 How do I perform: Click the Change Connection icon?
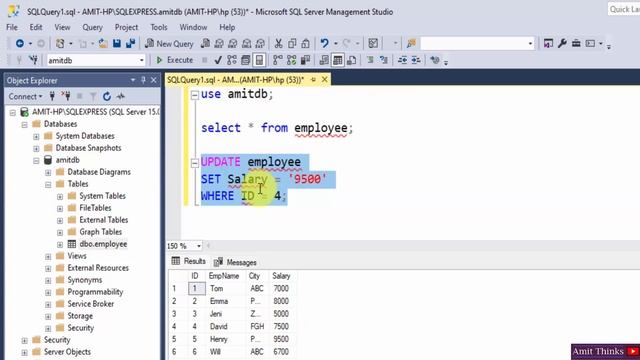[x=33, y=60]
